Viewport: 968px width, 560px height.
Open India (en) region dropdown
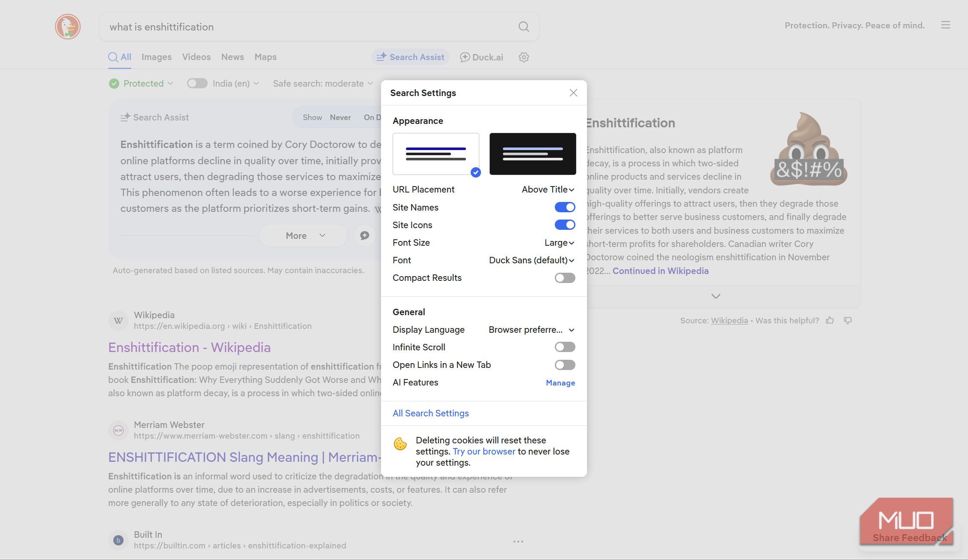tap(236, 84)
